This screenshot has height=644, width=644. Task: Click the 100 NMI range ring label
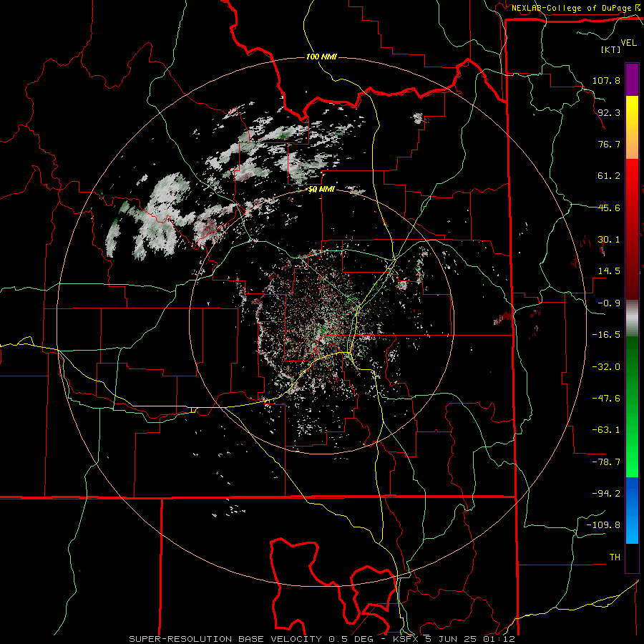click(321, 57)
